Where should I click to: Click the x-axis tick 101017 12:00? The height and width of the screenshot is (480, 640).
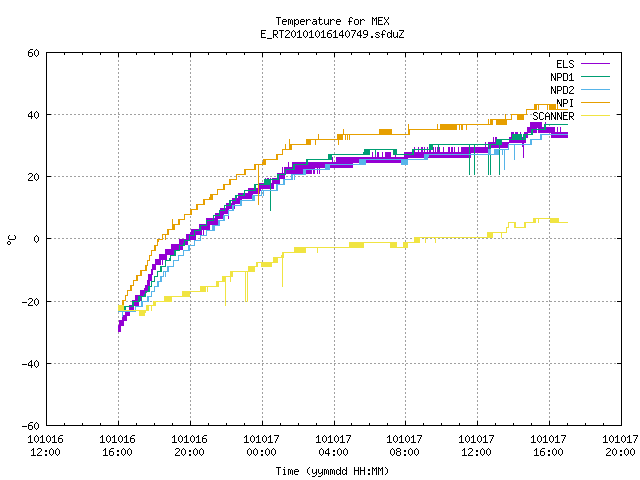tap(476, 446)
